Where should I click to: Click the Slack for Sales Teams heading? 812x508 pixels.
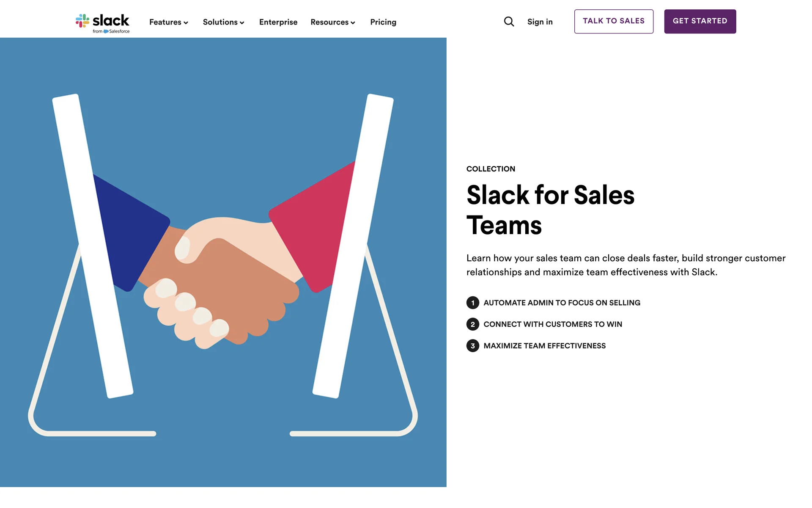tap(550, 210)
